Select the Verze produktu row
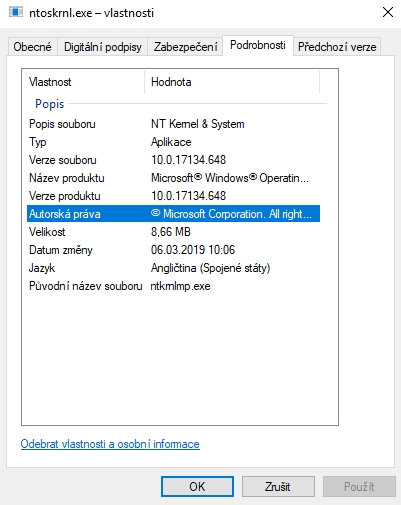Image resolution: width=401 pixels, height=505 pixels. [x=173, y=196]
